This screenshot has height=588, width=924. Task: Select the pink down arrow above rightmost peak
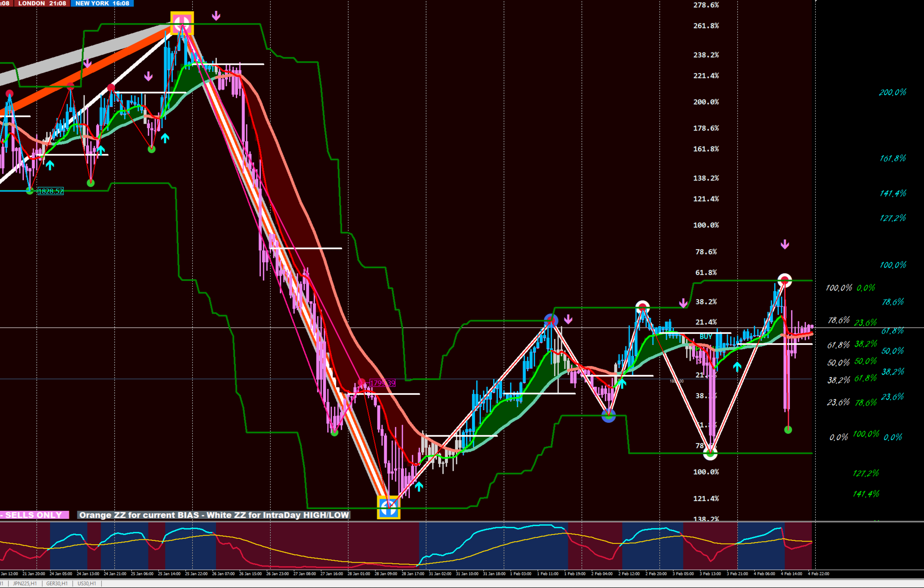click(x=785, y=245)
